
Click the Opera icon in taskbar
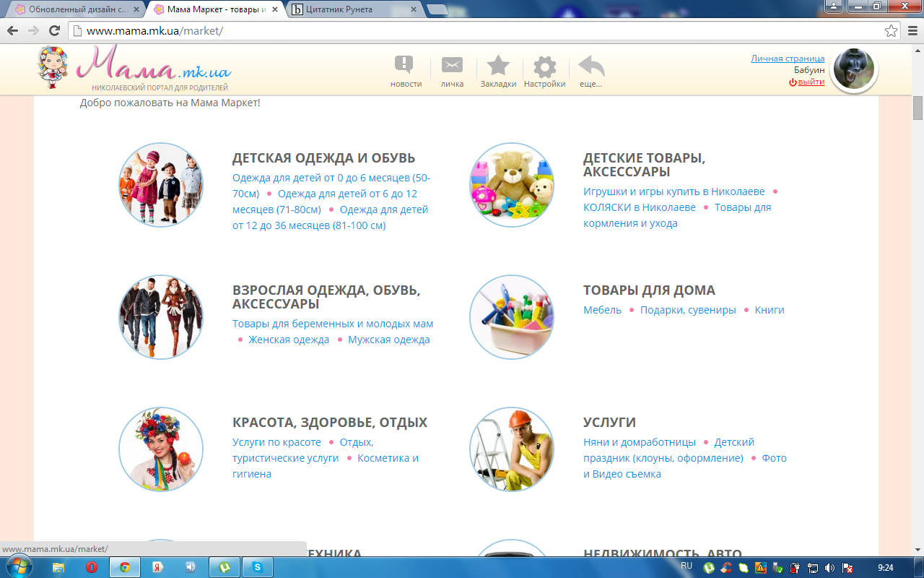(92, 567)
